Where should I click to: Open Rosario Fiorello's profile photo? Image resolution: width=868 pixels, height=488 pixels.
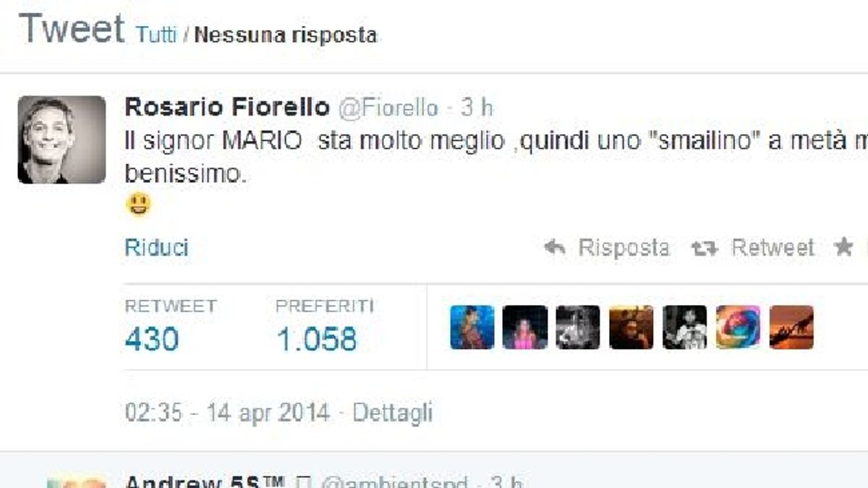[x=61, y=140]
